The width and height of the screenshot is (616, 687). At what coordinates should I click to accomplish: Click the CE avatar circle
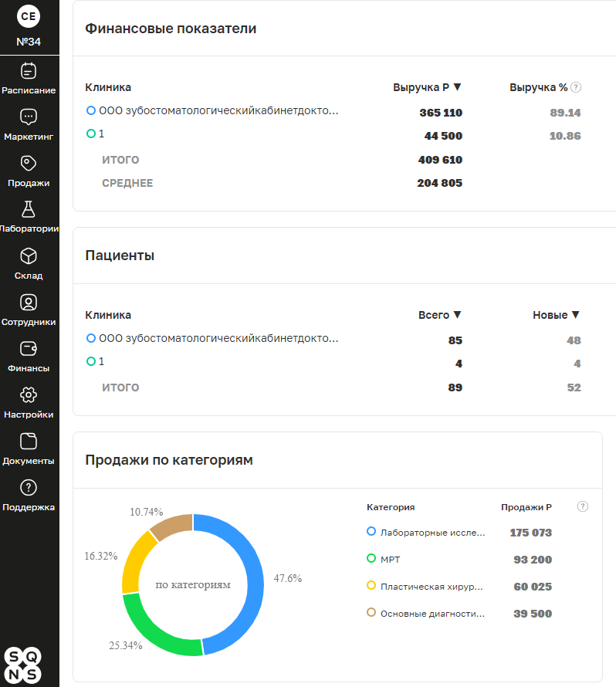pyautogui.click(x=29, y=16)
